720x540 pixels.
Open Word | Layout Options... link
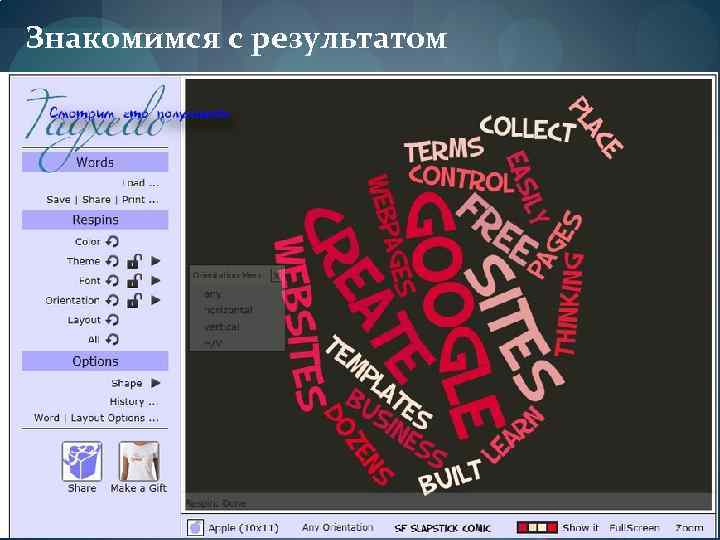[x=96, y=418]
